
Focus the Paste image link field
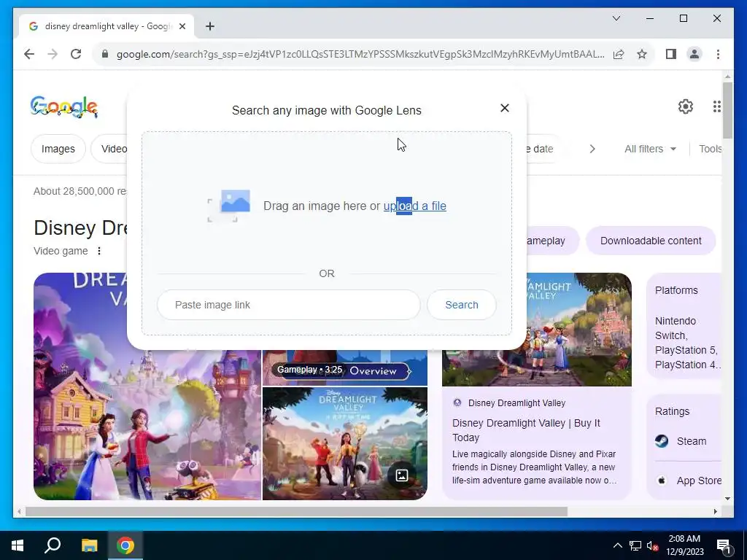(x=289, y=305)
